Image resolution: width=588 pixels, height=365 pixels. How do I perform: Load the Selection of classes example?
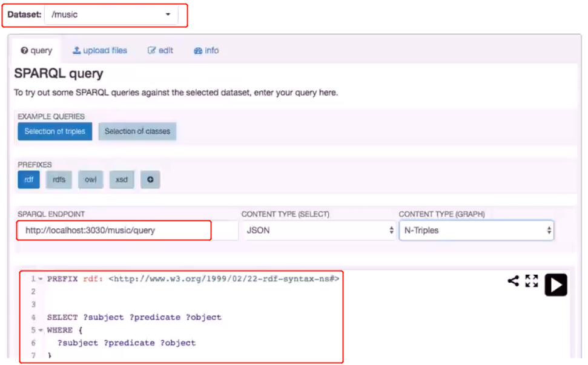click(x=137, y=131)
